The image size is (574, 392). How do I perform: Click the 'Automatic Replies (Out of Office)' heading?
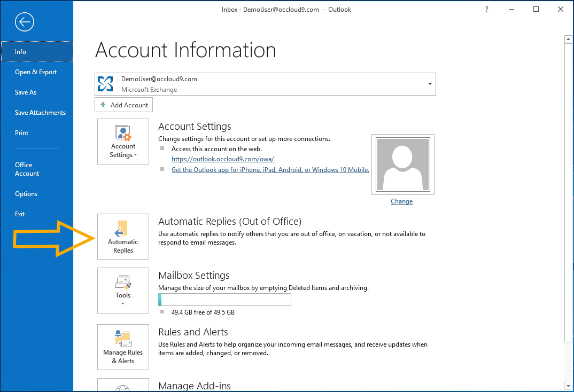coord(230,222)
